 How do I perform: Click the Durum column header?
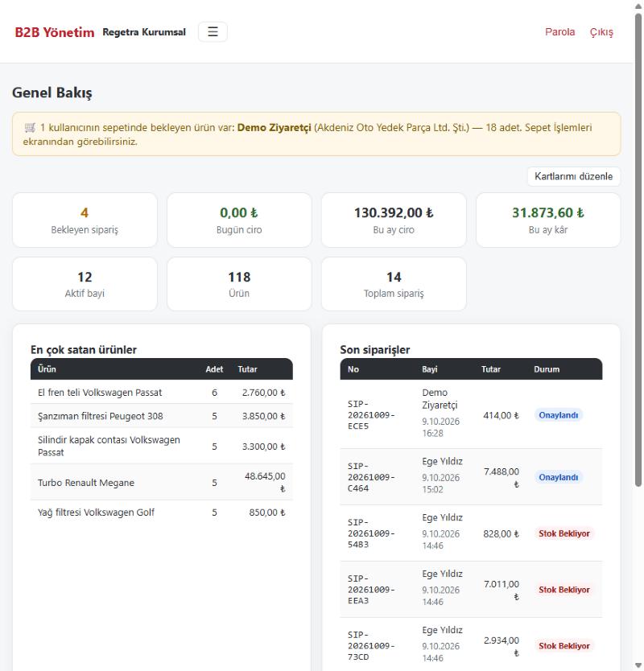[547, 369]
